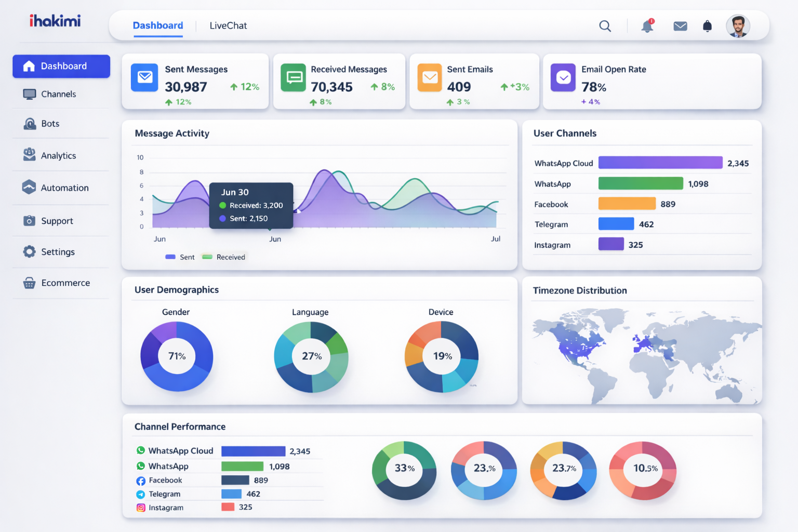Open Channels from the sidebar
798x532 pixels.
(x=58, y=94)
